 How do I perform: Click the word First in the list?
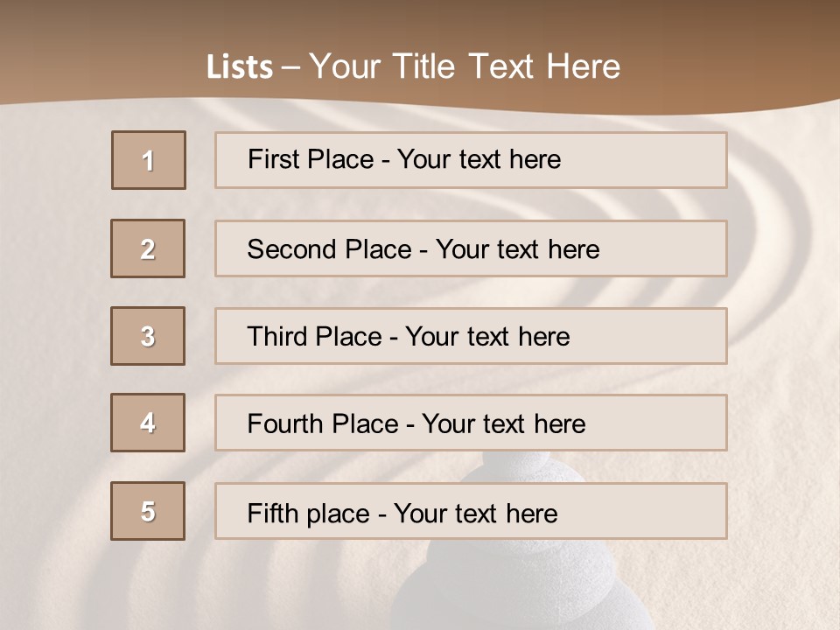[x=273, y=159]
